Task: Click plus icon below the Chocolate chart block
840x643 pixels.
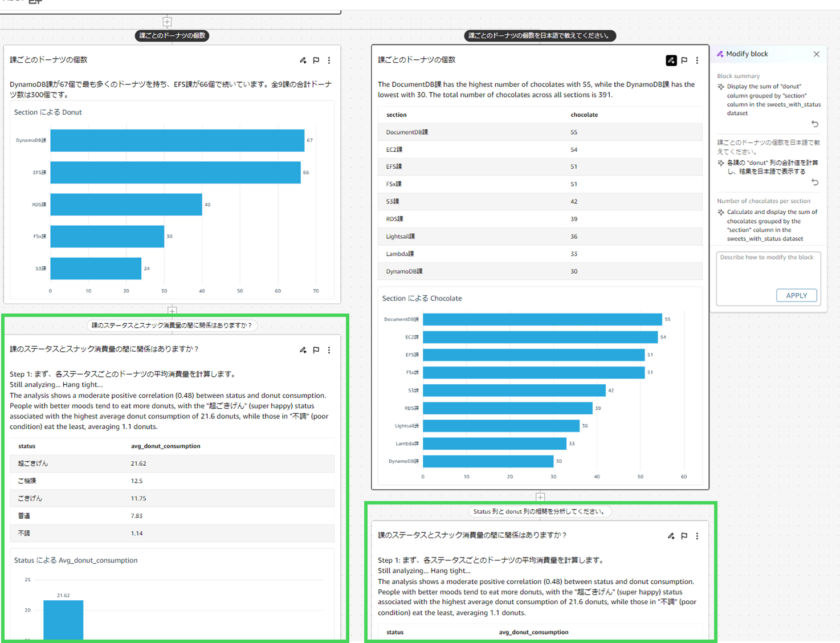Action: coord(540,497)
